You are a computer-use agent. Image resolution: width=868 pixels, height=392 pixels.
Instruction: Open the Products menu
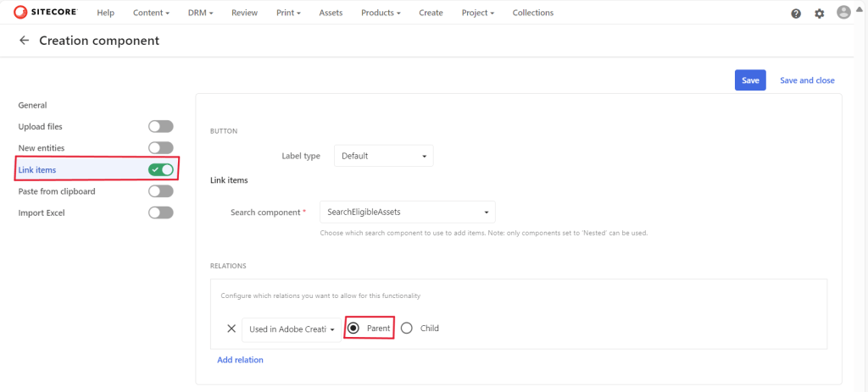pyautogui.click(x=381, y=13)
